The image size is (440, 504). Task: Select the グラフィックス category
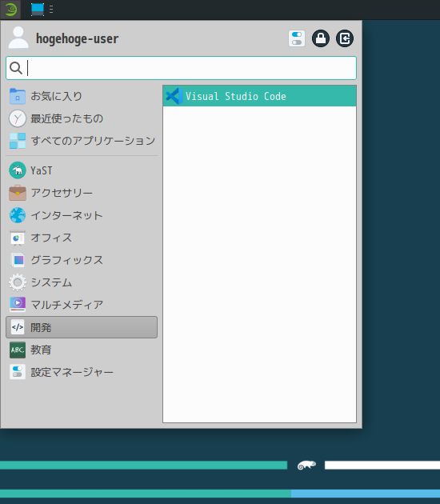[82, 260]
